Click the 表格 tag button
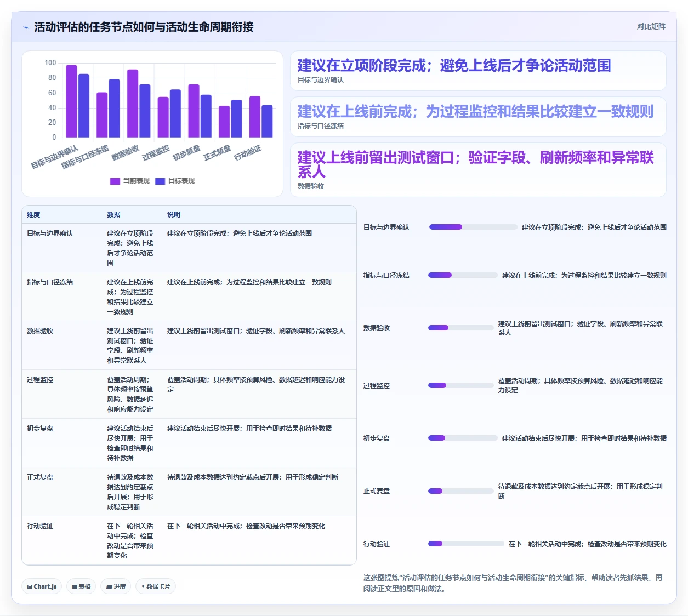The width and height of the screenshot is (688, 616). click(81, 586)
